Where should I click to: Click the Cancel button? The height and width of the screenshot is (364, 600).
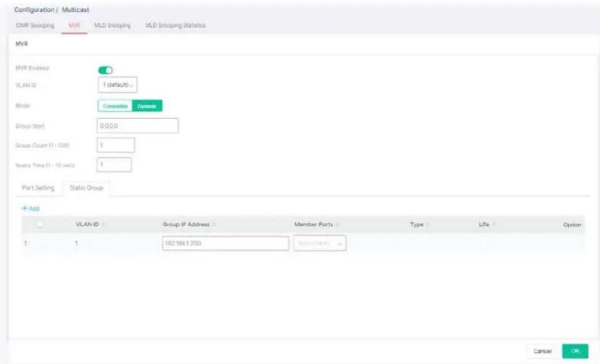coord(542,351)
